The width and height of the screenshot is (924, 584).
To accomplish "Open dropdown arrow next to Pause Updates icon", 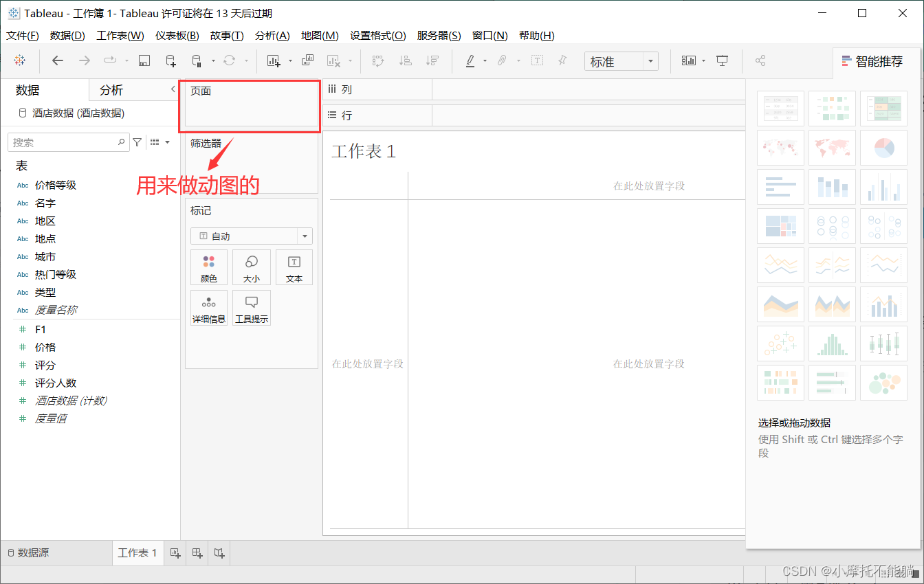I will click(x=213, y=61).
